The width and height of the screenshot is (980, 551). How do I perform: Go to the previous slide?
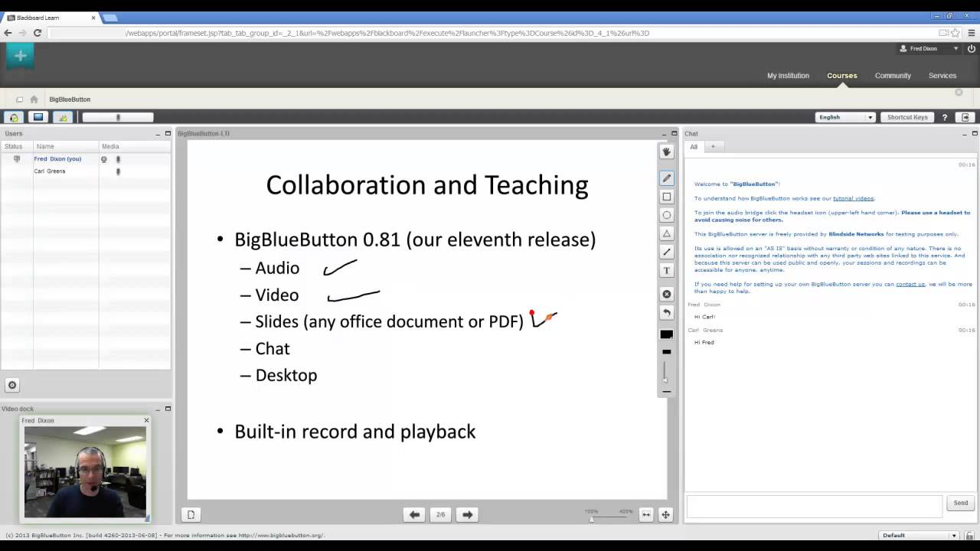pyautogui.click(x=414, y=515)
